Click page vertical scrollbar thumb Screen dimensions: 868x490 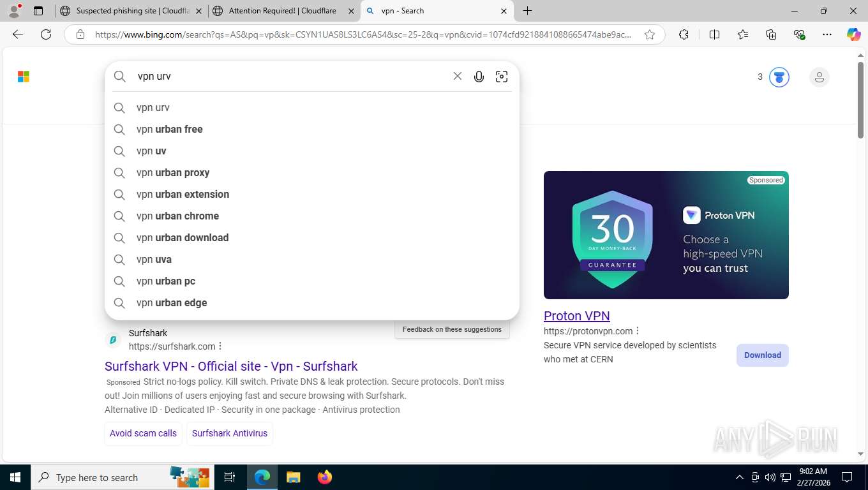[860, 100]
